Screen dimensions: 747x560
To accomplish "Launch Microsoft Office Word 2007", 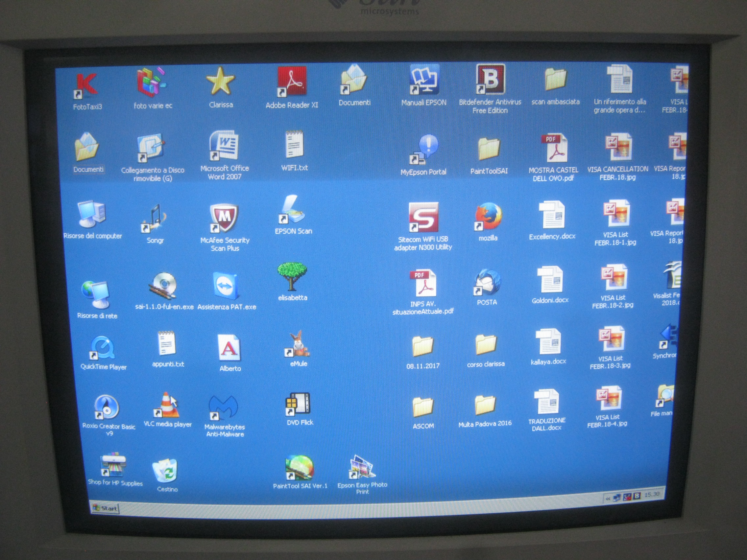I will click(x=224, y=146).
